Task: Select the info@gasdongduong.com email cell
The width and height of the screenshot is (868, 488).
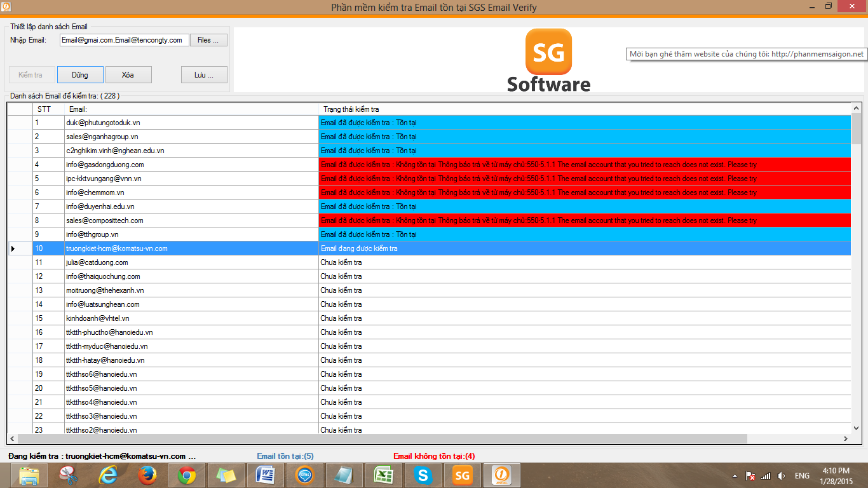Action: pos(191,165)
